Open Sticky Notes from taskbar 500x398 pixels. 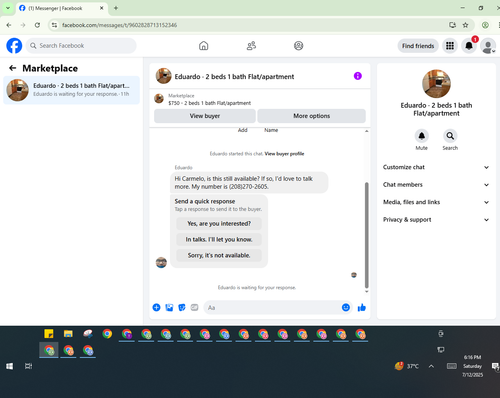[x=49, y=334]
